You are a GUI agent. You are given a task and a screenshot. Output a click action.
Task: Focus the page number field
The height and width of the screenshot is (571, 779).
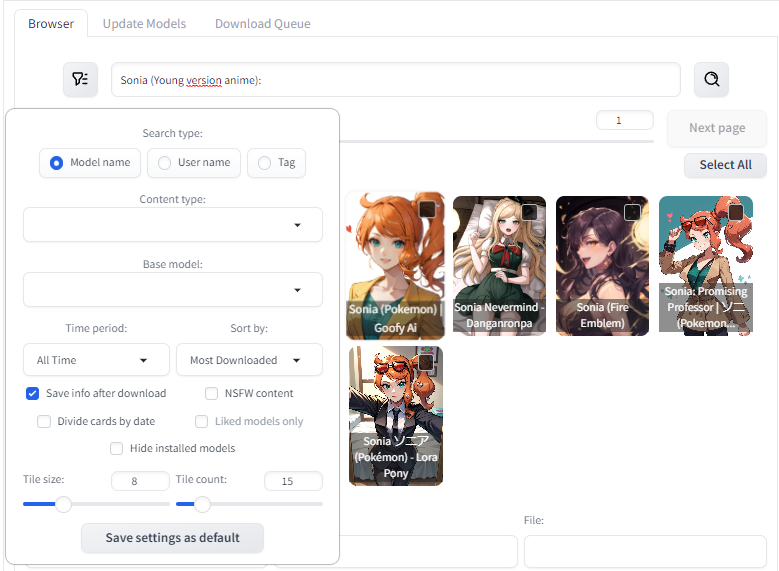pyautogui.click(x=624, y=120)
